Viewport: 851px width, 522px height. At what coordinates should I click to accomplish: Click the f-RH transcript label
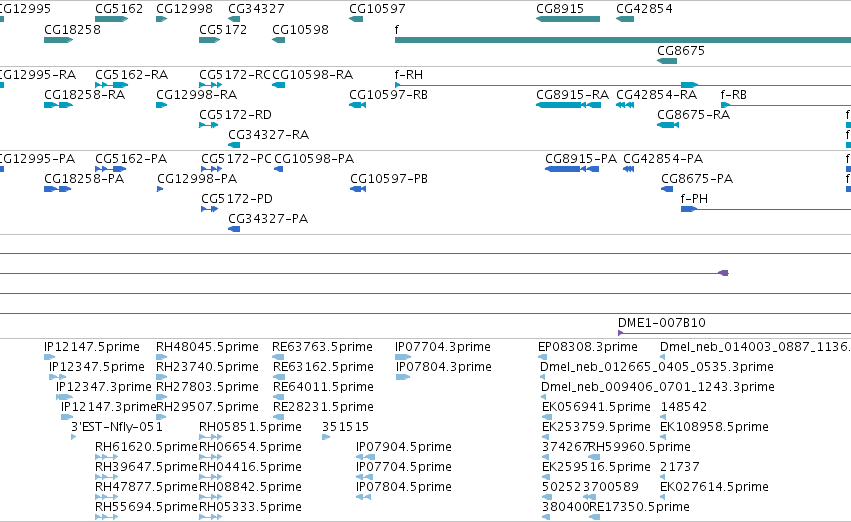click(x=409, y=74)
